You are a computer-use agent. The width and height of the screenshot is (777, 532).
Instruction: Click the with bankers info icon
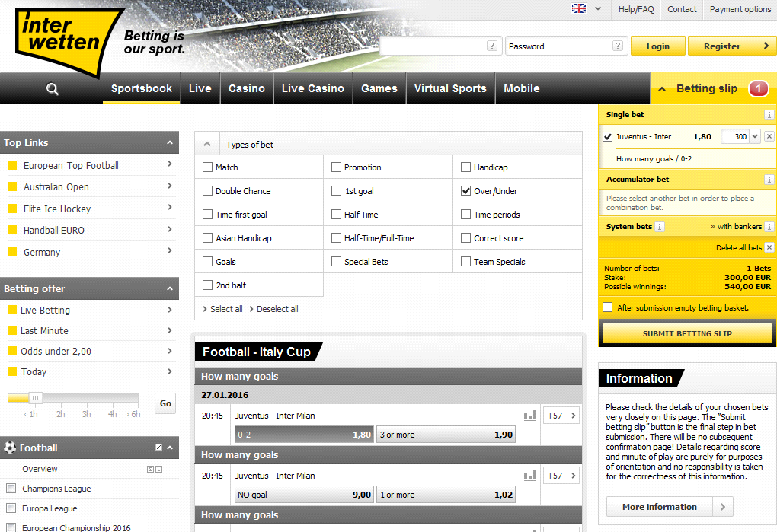point(769,227)
